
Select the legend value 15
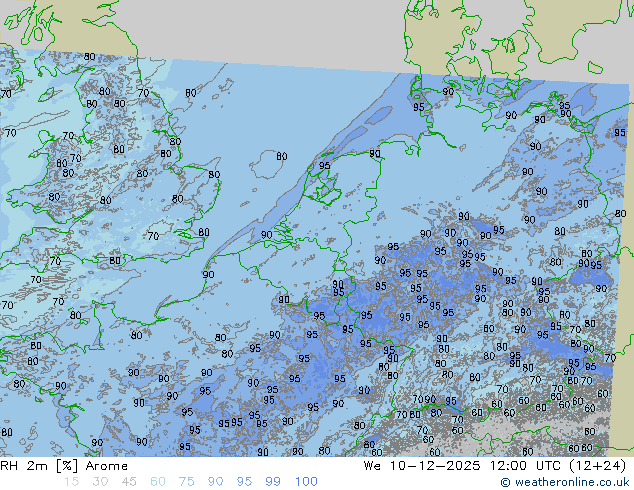click(x=71, y=482)
